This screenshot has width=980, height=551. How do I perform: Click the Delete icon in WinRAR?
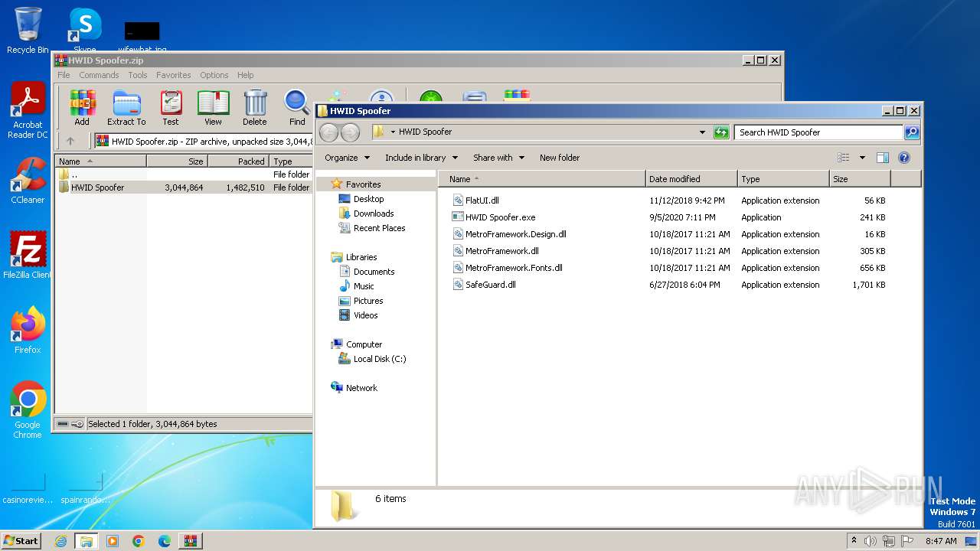click(255, 107)
